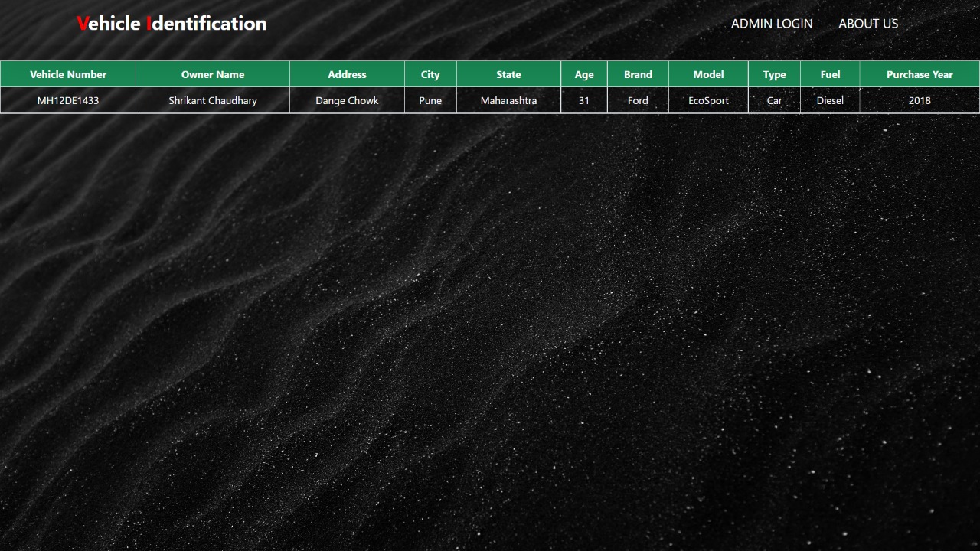Click the Dange Chowk address cell
The height and width of the screenshot is (551, 980).
pyautogui.click(x=347, y=100)
